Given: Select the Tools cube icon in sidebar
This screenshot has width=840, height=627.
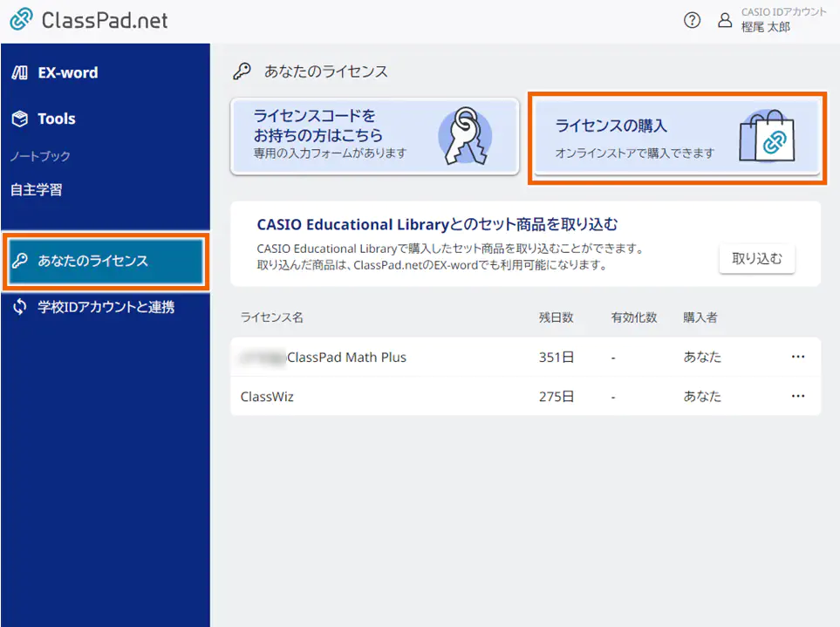Looking at the screenshot, I should 19,119.
